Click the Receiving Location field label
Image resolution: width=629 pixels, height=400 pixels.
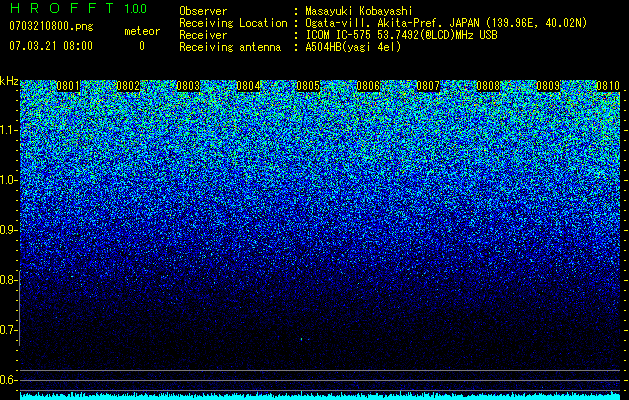point(233,23)
